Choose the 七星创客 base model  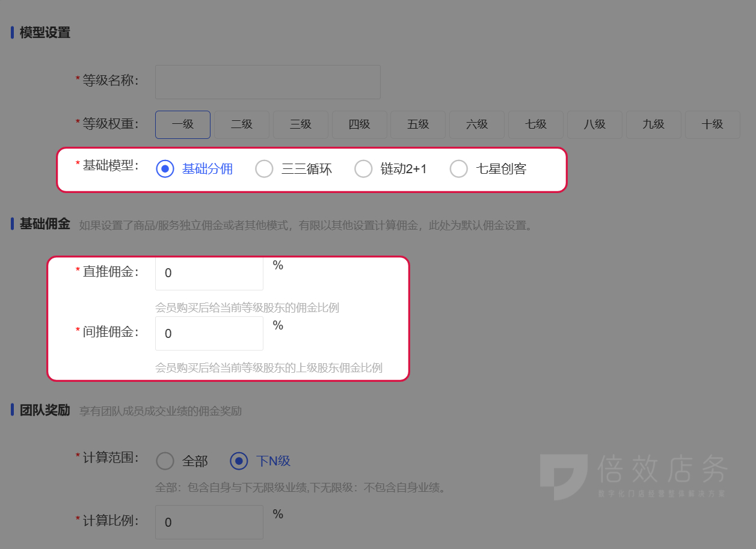[459, 169]
